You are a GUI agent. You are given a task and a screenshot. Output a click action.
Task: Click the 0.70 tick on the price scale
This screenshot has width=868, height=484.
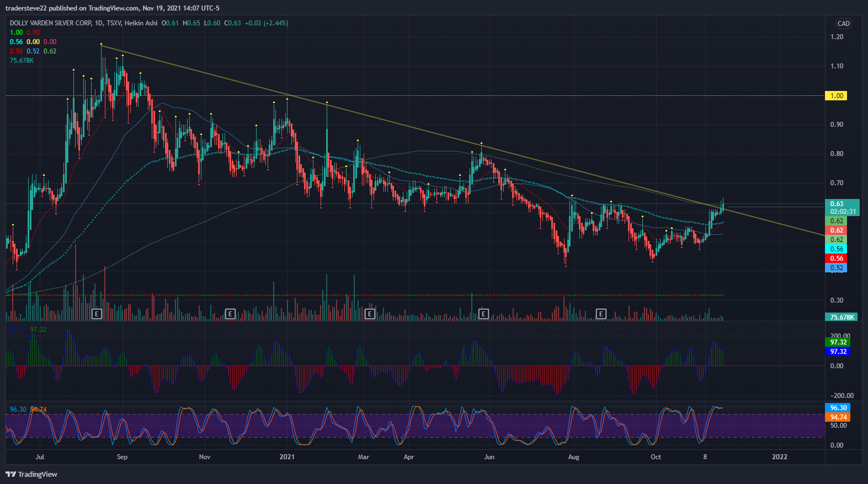click(837, 183)
